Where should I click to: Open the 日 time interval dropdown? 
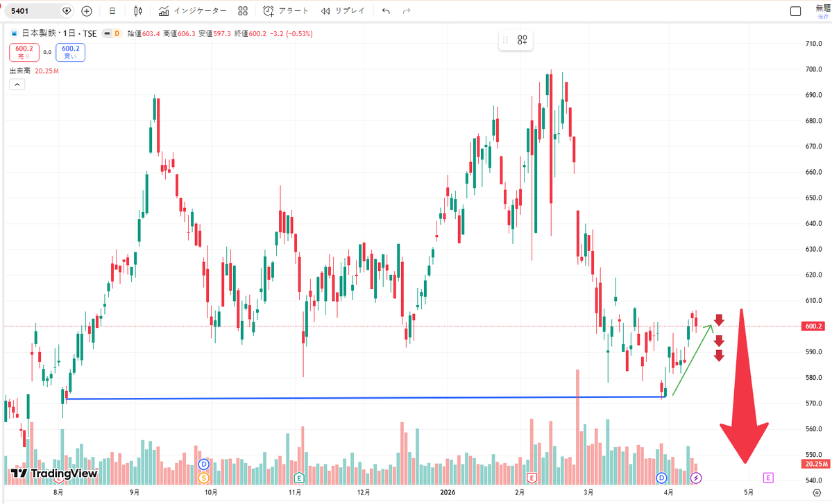(112, 10)
